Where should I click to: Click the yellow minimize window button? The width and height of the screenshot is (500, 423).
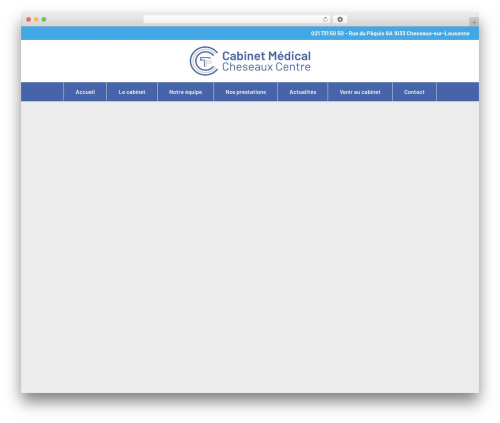(36, 19)
